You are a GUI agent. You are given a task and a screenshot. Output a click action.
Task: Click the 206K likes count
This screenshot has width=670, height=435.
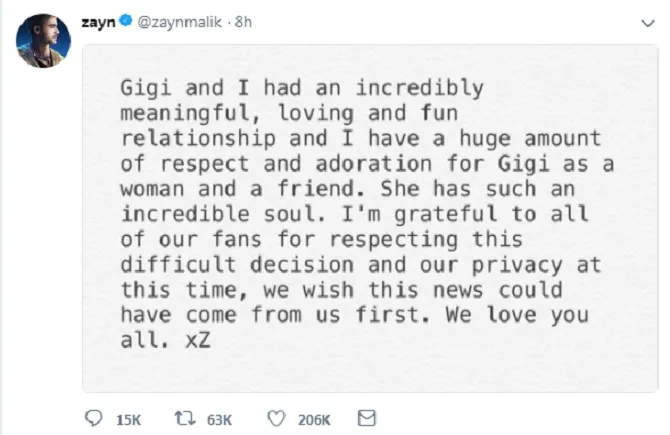pyautogui.click(x=315, y=416)
